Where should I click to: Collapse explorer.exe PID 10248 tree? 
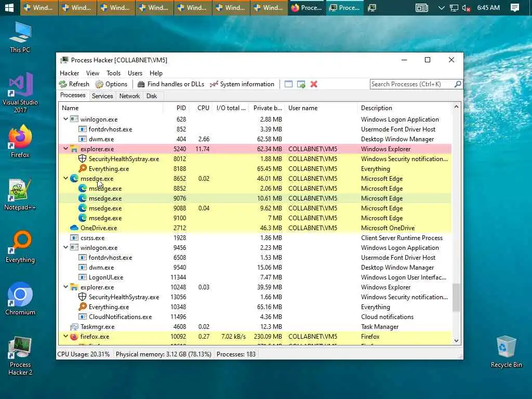65,287
